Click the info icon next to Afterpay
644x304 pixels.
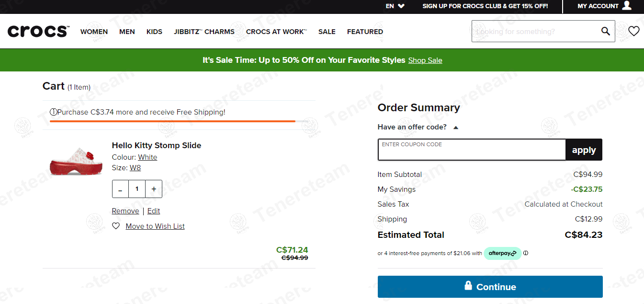[x=525, y=253]
